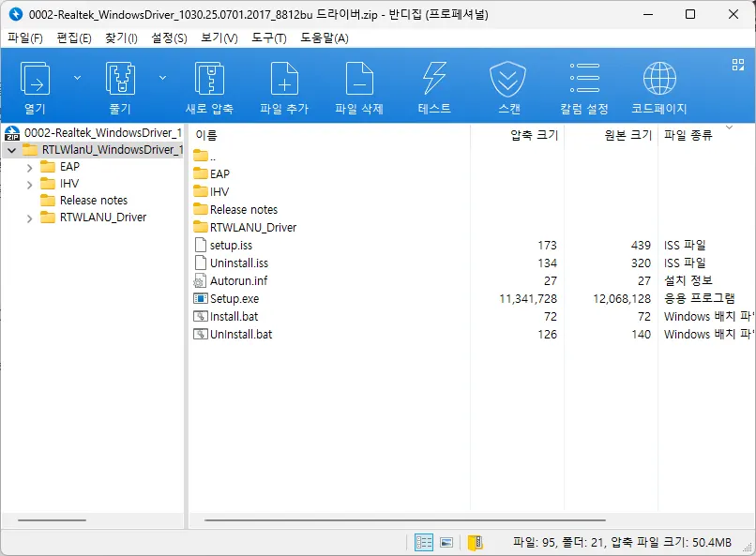Screen dimensions: 756x556
Task: Click the toolbar layout grid icon
Action: tap(738, 65)
